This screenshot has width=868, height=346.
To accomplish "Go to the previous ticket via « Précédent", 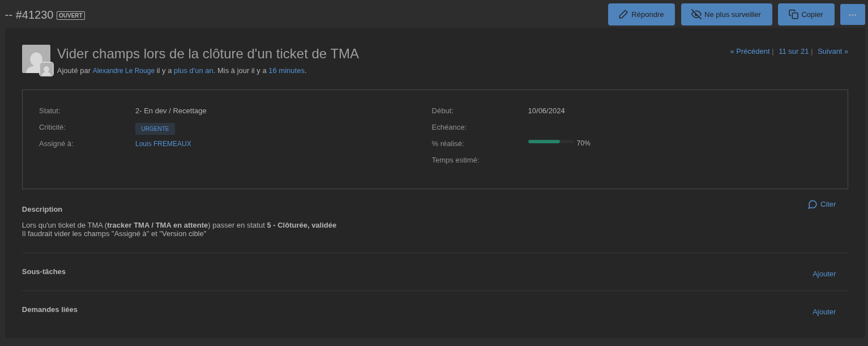I will click(x=750, y=52).
